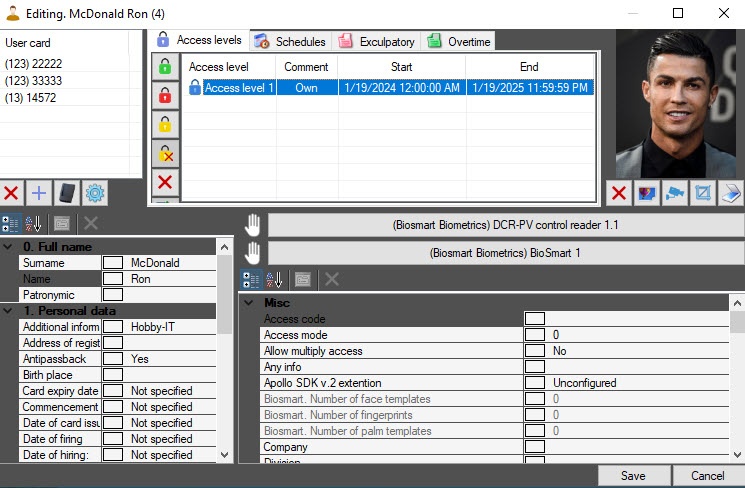This screenshot has height=488, width=745.
Task: Add a new user card with plus icon
Action: [x=39, y=193]
